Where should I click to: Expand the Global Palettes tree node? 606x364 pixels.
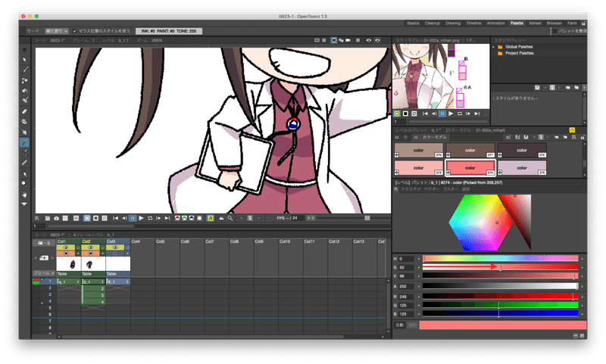coord(494,47)
